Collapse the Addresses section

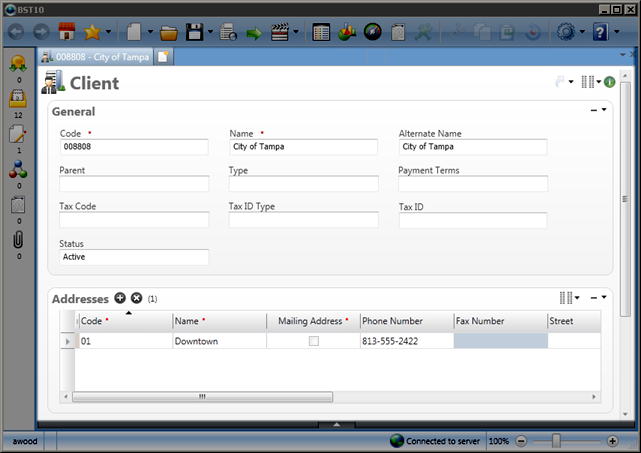click(x=594, y=298)
